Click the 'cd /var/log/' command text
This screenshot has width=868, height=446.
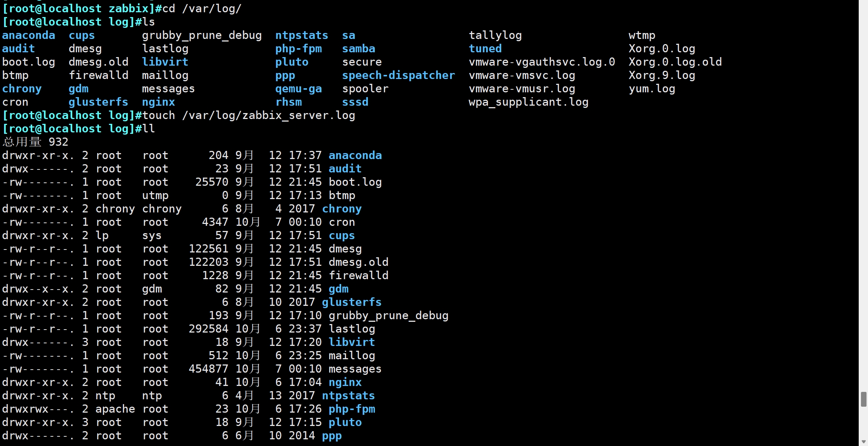tap(202, 9)
